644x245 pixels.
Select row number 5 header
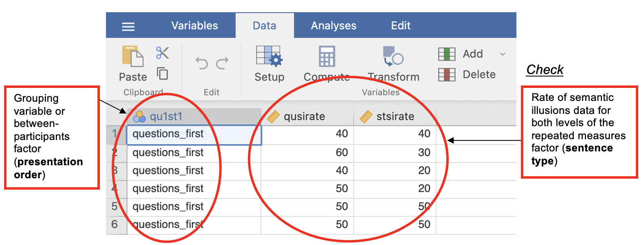click(115, 206)
